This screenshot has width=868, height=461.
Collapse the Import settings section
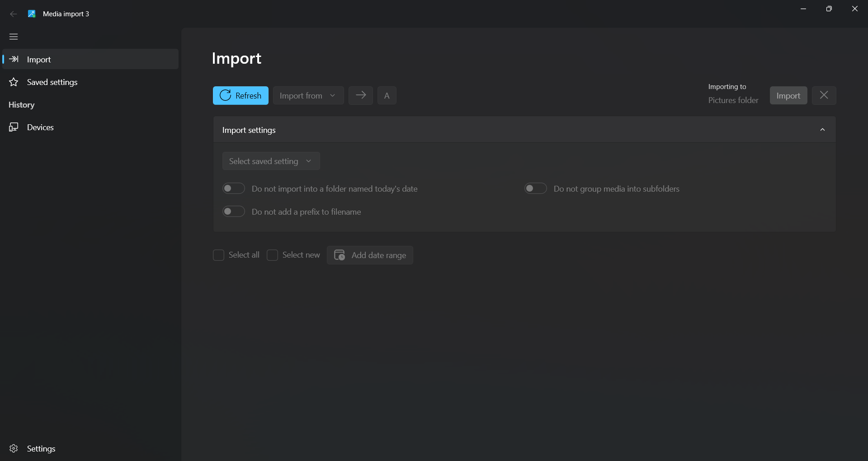(822, 130)
